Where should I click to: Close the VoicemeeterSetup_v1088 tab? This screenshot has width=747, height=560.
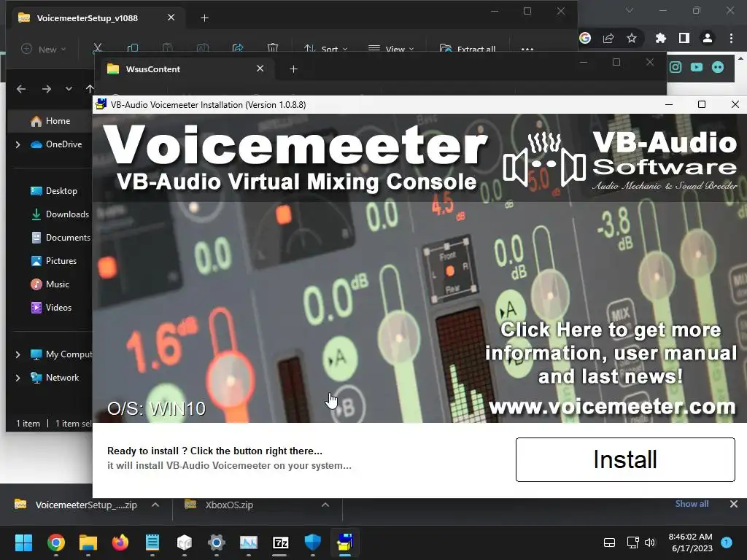click(x=171, y=17)
